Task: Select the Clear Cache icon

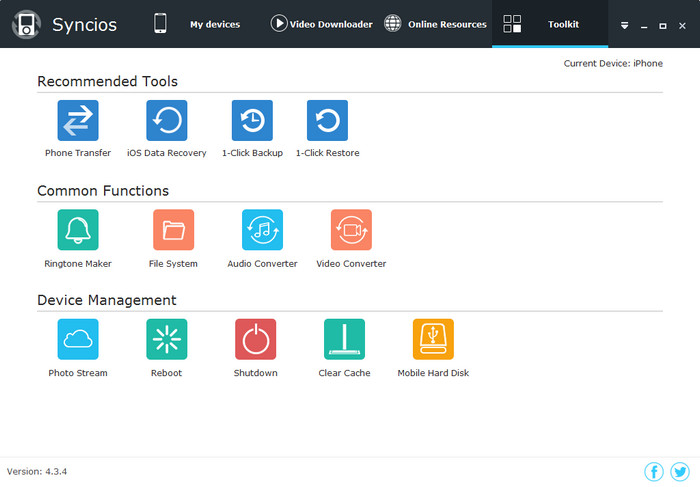Action: pyautogui.click(x=344, y=339)
